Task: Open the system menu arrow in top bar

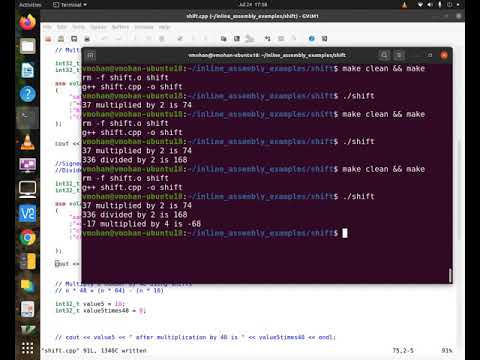Action: click(458, 5)
